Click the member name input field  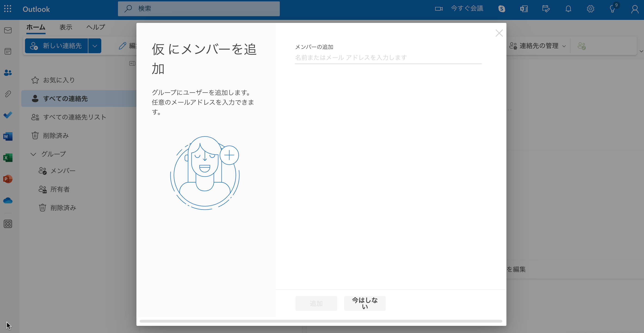388,58
